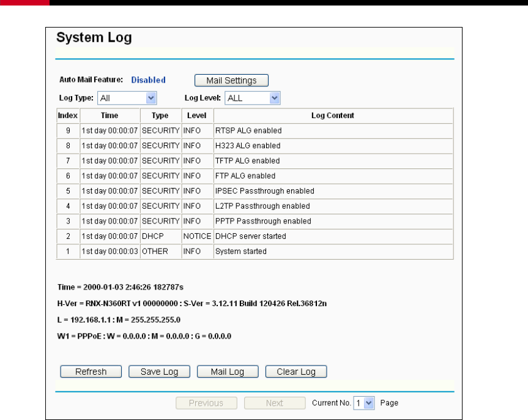This screenshot has height=420, width=528.
Task: Click the SECURITY type cell in row 9
Action: [x=161, y=131]
